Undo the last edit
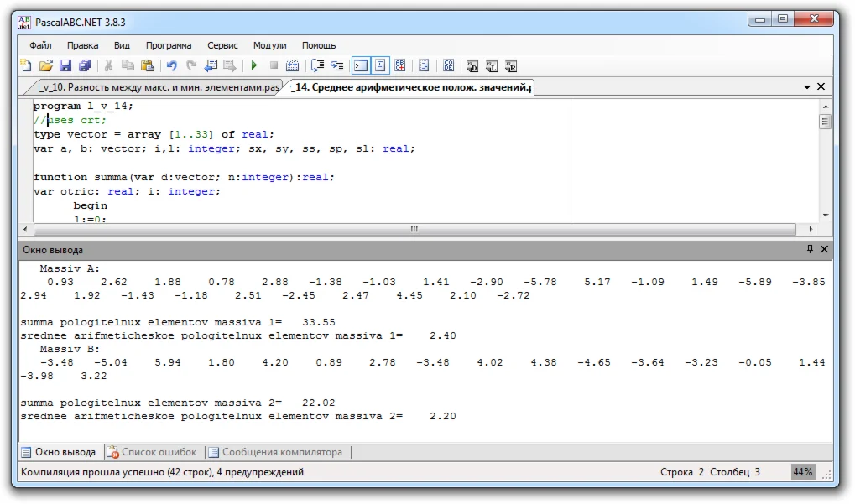855x504 pixels. point(171,65)
